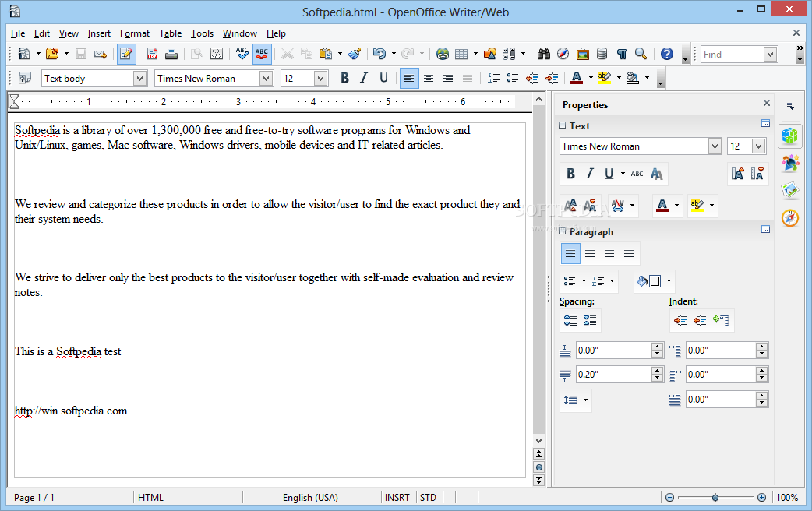The width and height of the screenshot is (812, 511).
Task: Click the Zoom magnifier icon
Action: (641, 54)
